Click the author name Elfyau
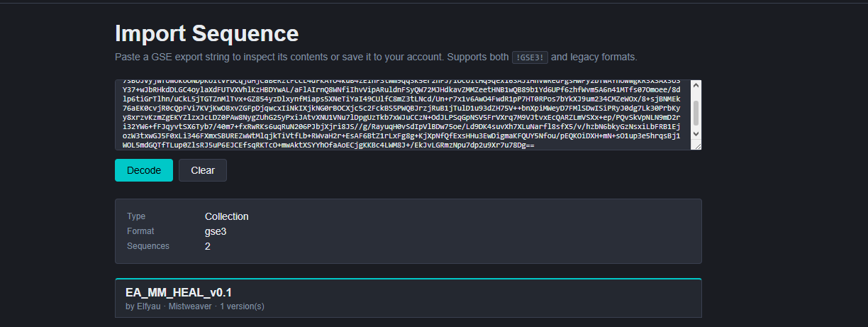 point(150,306)
